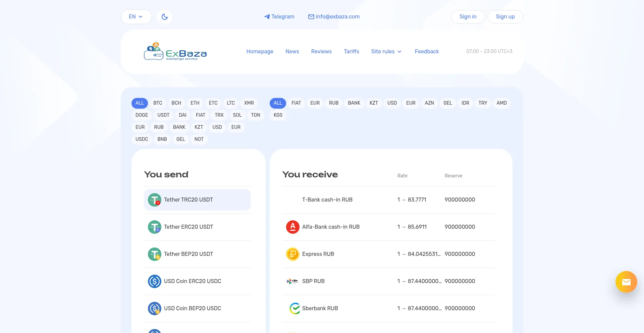Select the ALL filter in receive currencies
The image size is (644, 333).
278,103
